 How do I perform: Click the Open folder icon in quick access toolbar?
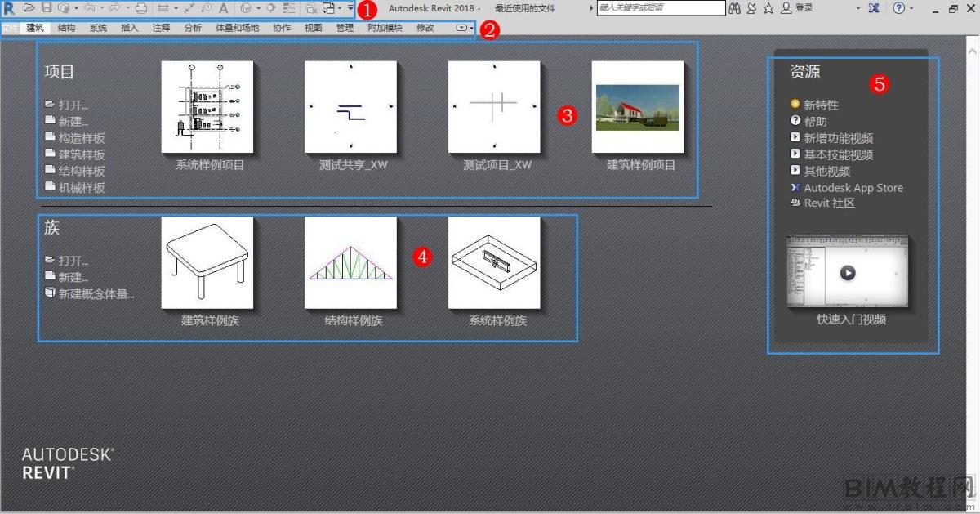pos(29,8)
